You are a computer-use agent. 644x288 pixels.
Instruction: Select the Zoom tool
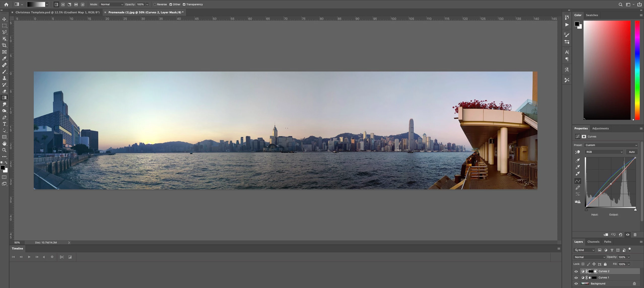(4, 150)
